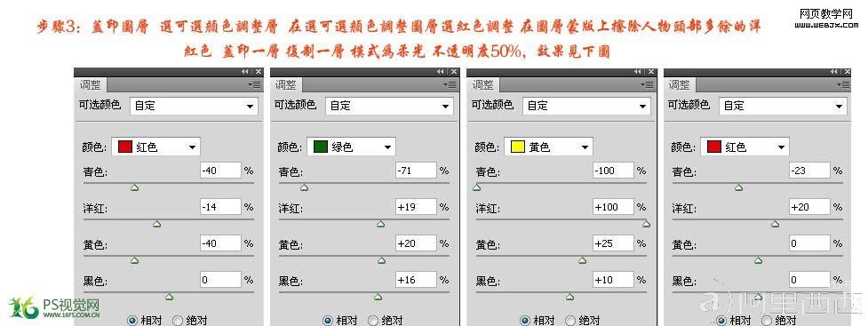Screen dimensions: 868x326
Task: Click 黄色 field showing +20 in 绿色 panel
Action: [417, 243]
